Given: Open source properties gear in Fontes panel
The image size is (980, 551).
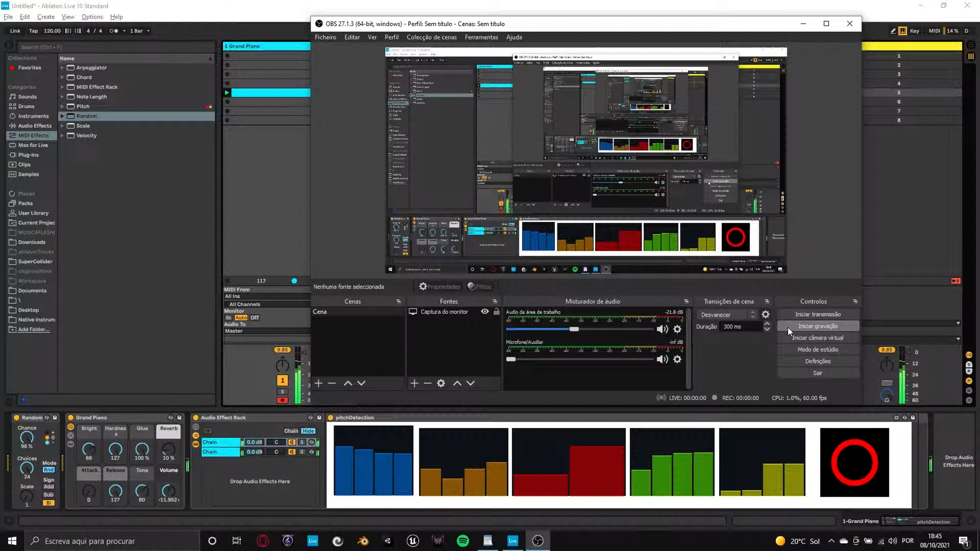Looking at the screenshot, I should coord(441,383).
